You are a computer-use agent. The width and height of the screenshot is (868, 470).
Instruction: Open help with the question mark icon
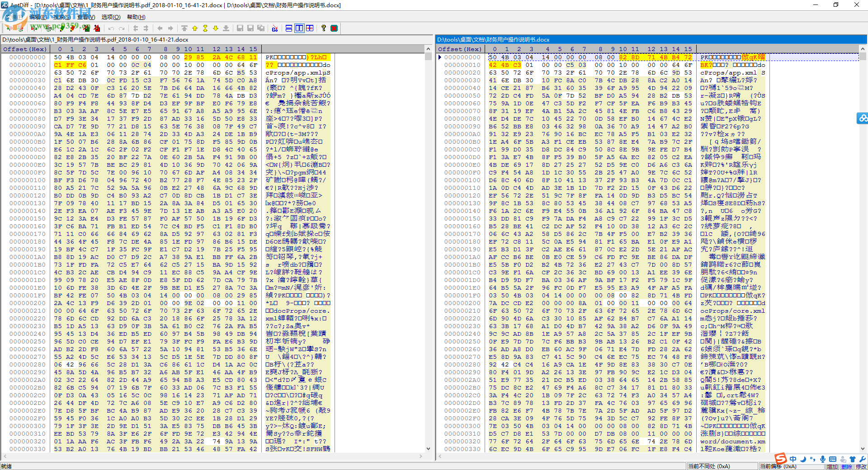point(324,28)
